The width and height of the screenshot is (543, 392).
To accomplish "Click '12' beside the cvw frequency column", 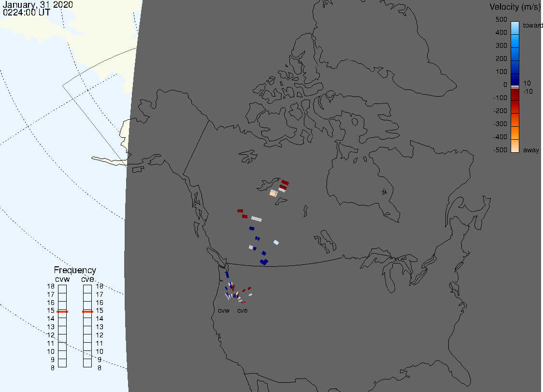I will coord(51,335).
